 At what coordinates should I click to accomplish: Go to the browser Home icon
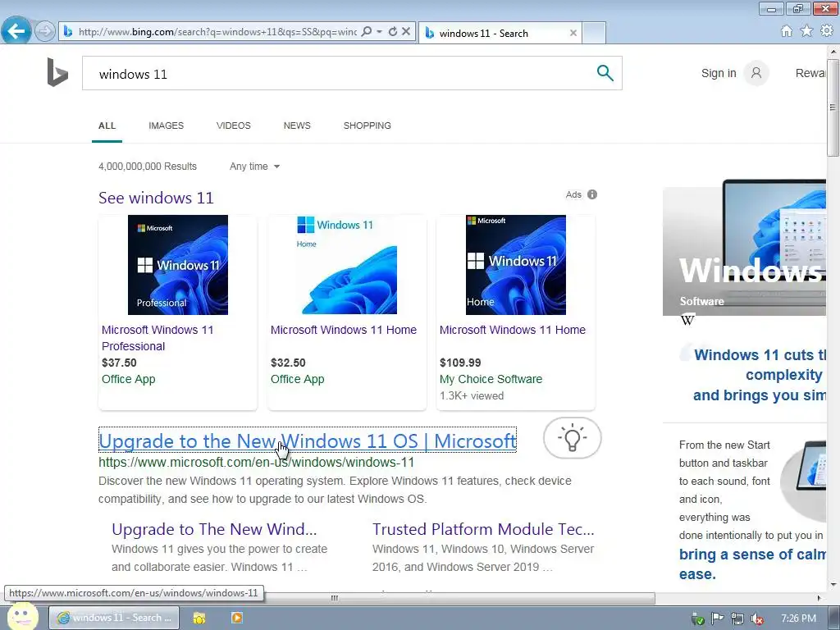[x=787, y=31]
